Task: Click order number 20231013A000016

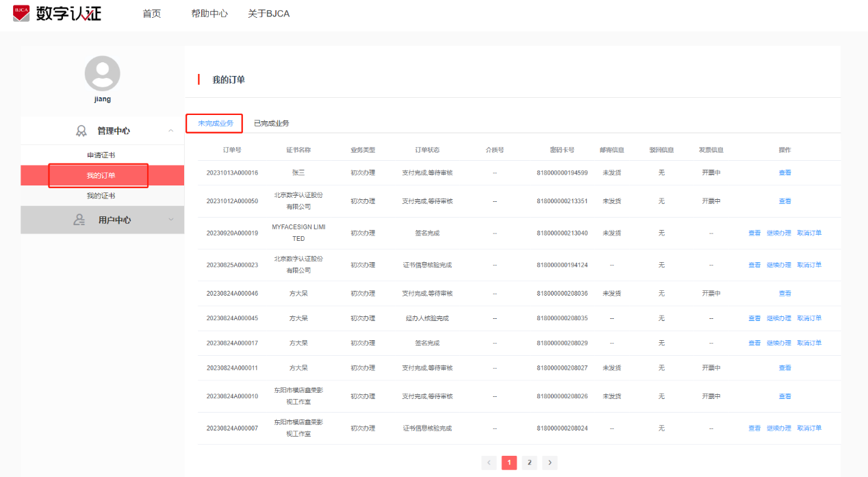Action: tap(232, 172)
